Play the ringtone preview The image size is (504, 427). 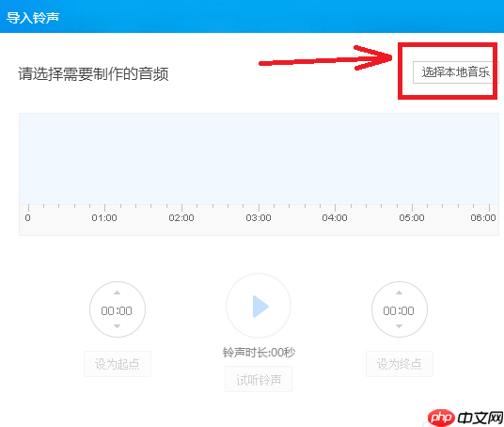point(259,306)
